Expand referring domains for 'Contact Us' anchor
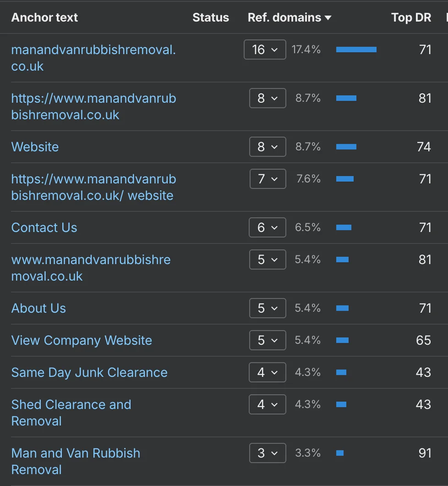The image size is (448, 486). coord(267,227)
